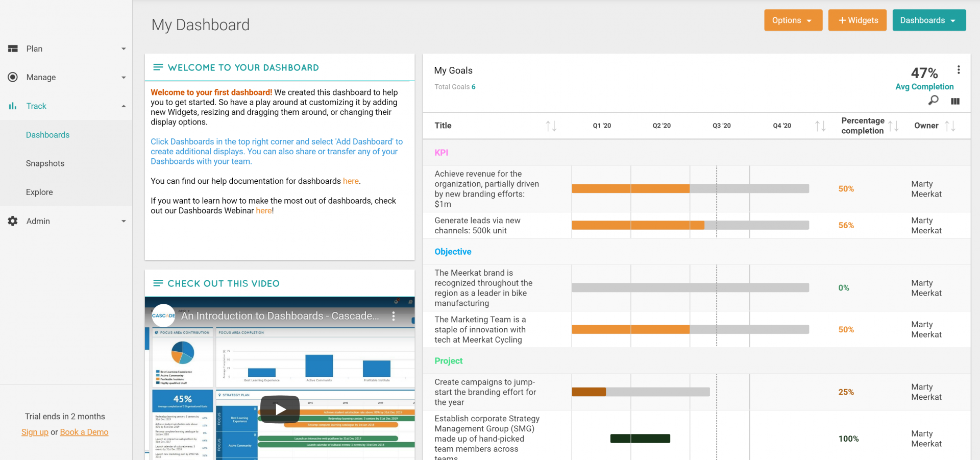Click the Achieve revenue goal progress bar
The width and height of the screenshot is (980, 460).
click(x=690, y=189)
